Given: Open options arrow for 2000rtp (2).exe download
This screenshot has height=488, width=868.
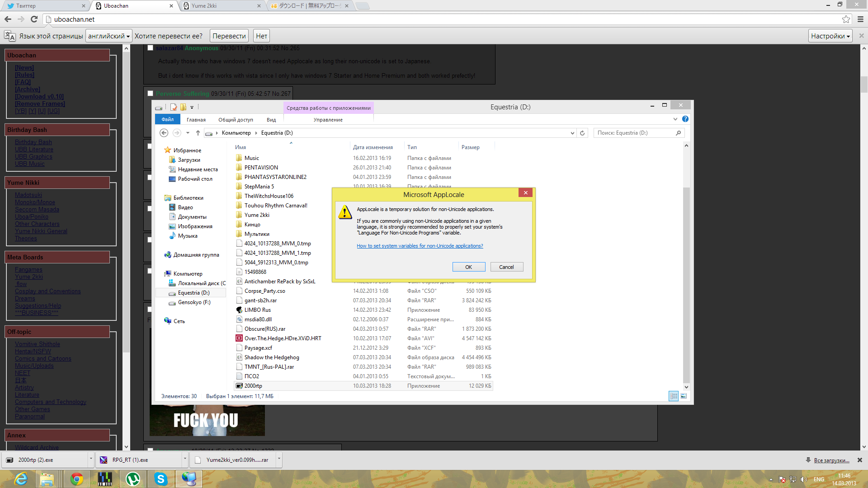Looking at the screenshot, I should coord(91,459).
